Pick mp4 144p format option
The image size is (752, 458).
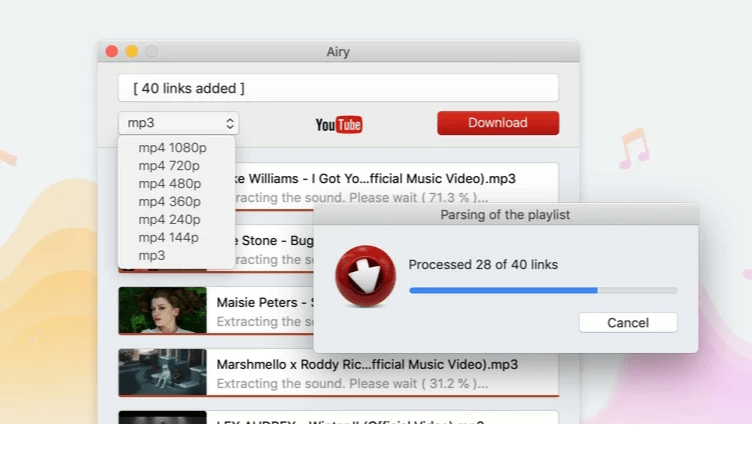(168, 237)
